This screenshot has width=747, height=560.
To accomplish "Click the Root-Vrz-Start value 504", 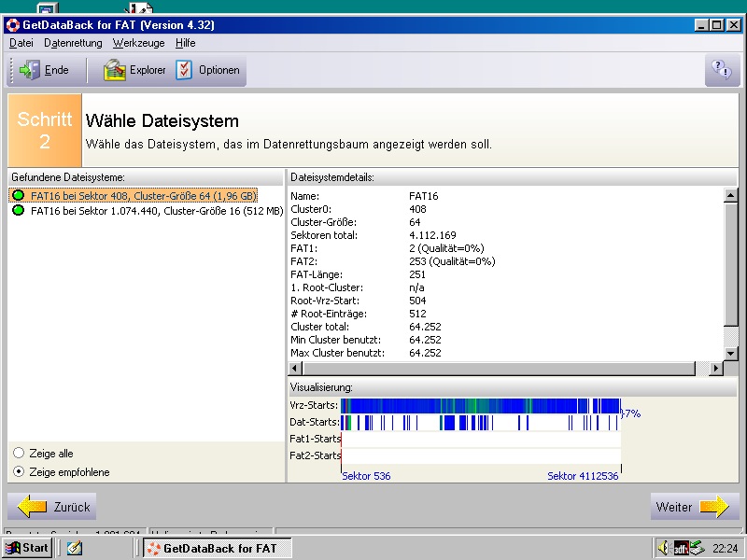I will (x=417, y=301).
